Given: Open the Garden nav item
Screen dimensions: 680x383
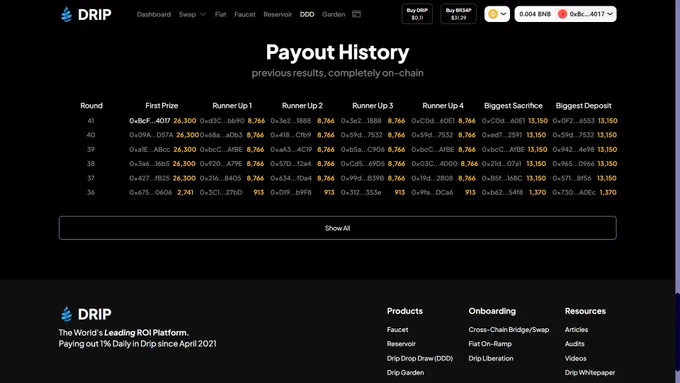Looking at the screenshot, I should [333, 14].
